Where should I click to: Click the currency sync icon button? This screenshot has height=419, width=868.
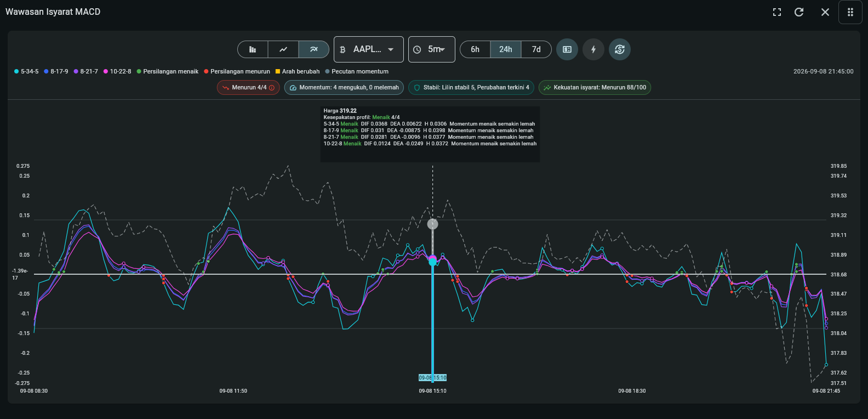tap(620, 49)
